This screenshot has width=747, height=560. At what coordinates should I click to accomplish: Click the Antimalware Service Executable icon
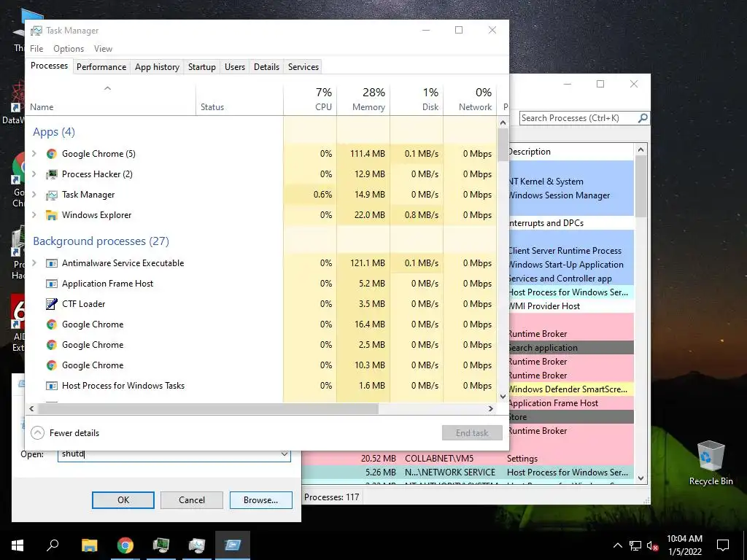click(x=52, y=263)
